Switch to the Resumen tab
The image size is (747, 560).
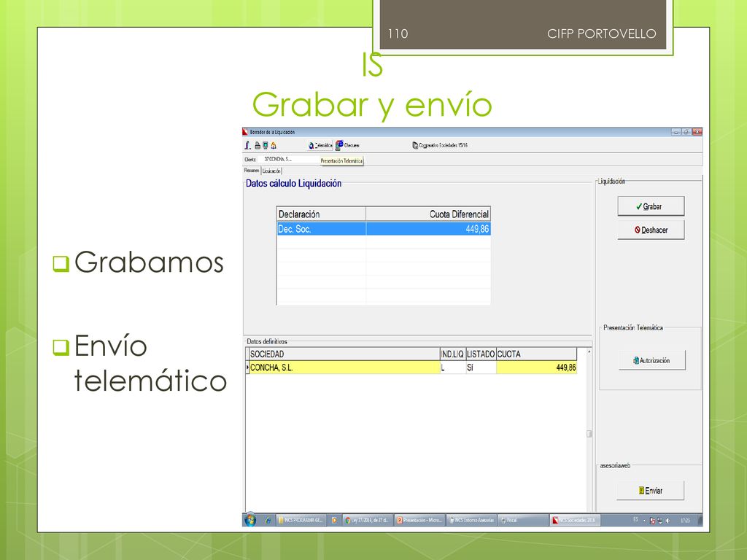coord(252,171)
